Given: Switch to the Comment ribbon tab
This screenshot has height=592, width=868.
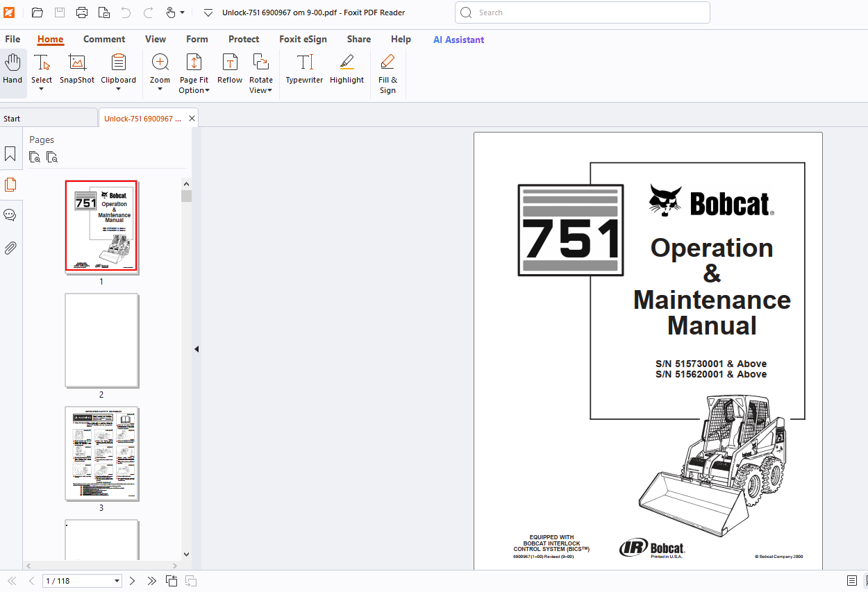Looking at the screenshot, I should click(x=104, y=40).
